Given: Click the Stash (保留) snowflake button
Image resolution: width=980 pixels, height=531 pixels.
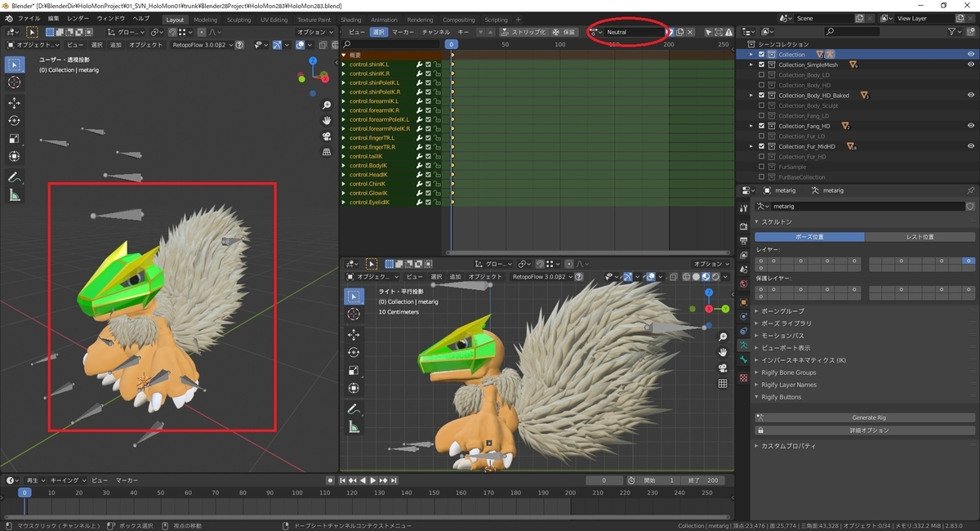Looking at the screenshot, I should pyautogui.click(x=564, y=32).
